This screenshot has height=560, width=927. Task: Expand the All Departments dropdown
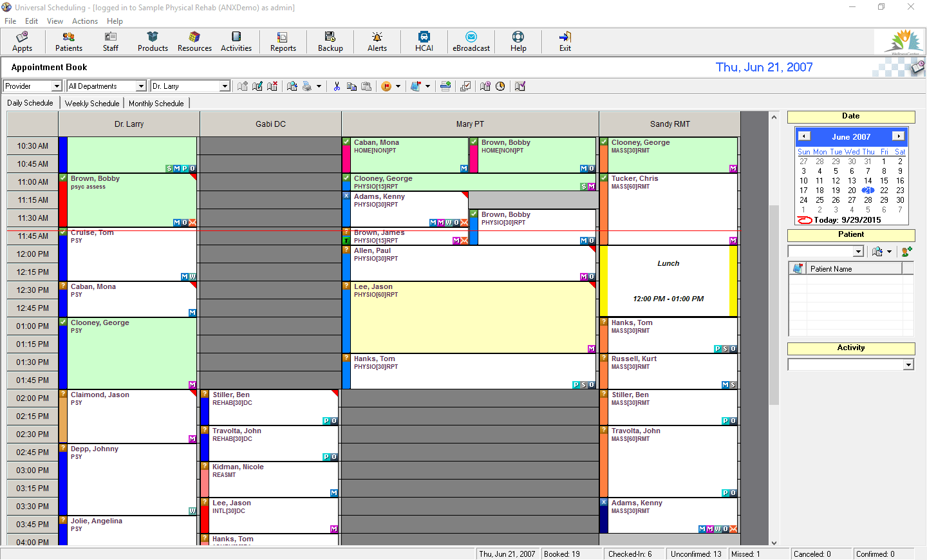pyautogui.click(x=142, y=86)
